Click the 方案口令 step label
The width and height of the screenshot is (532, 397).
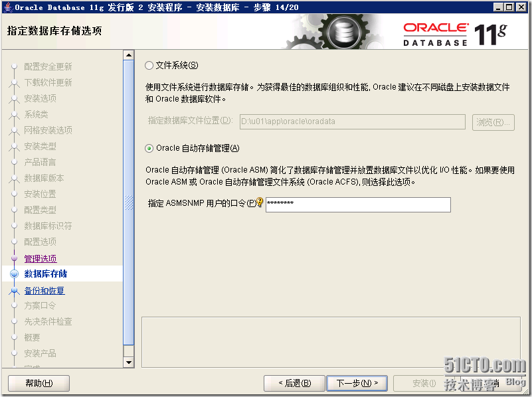40,306
